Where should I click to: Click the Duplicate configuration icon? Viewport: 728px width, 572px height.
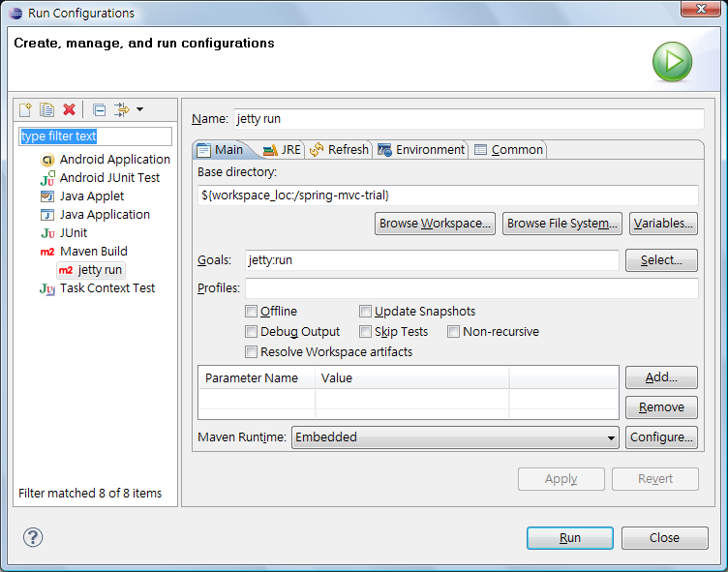tap(46, 109)
